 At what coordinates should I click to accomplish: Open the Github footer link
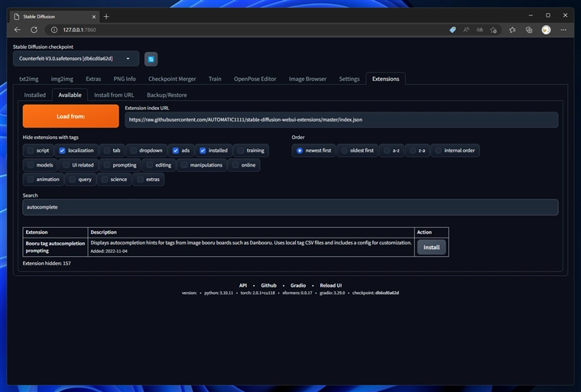pos(268,285)
